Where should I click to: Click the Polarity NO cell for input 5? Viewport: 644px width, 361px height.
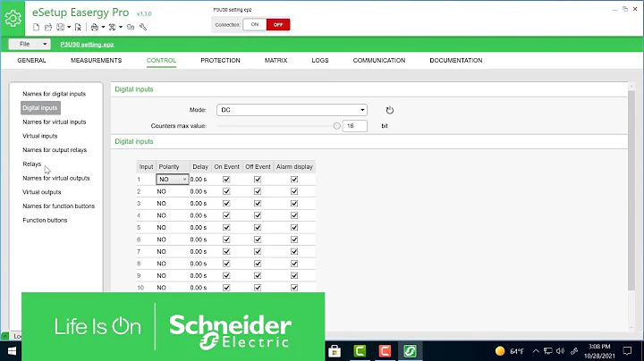point(173,228)
